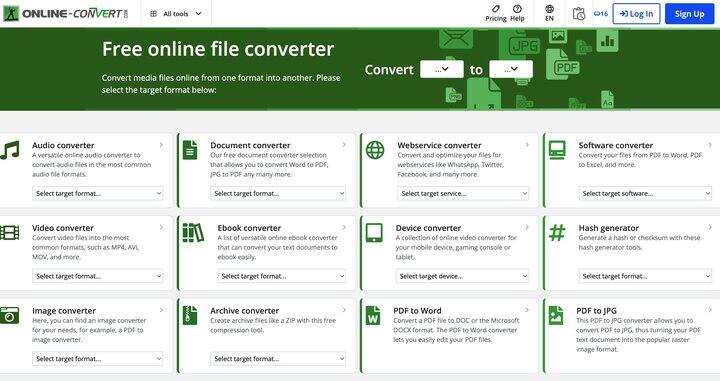
Task: Click the arrow chevron on Archive converter card
Action: click(344, 310)
